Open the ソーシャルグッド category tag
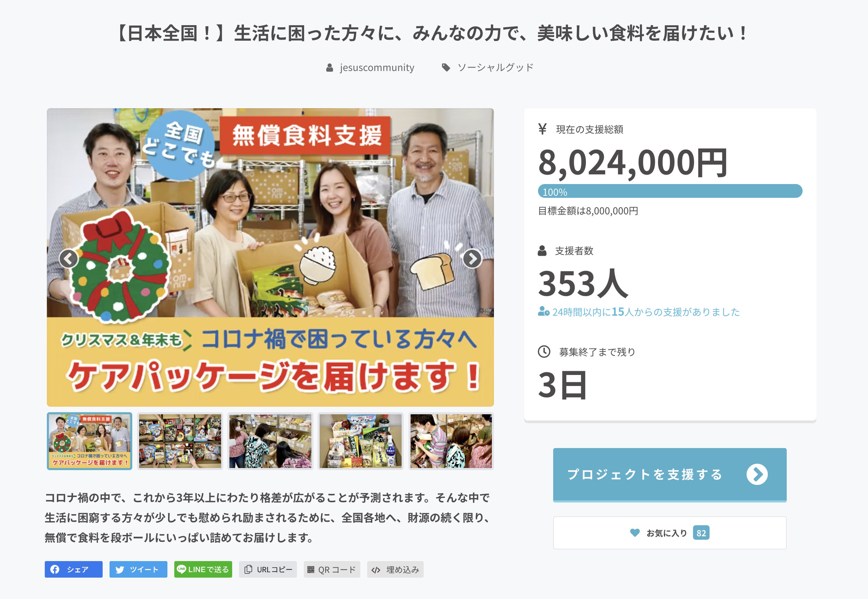 point(495,68)
